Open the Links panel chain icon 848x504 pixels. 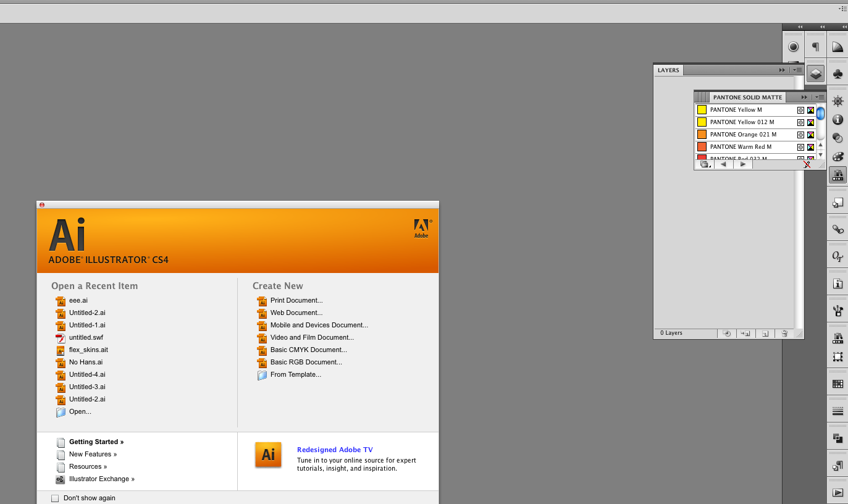tap(838, 230)
